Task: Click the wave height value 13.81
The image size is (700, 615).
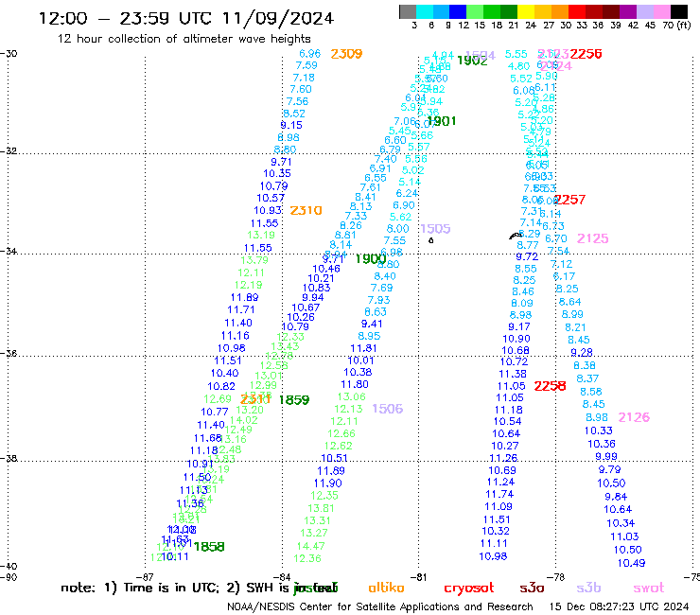Action: 321,508
